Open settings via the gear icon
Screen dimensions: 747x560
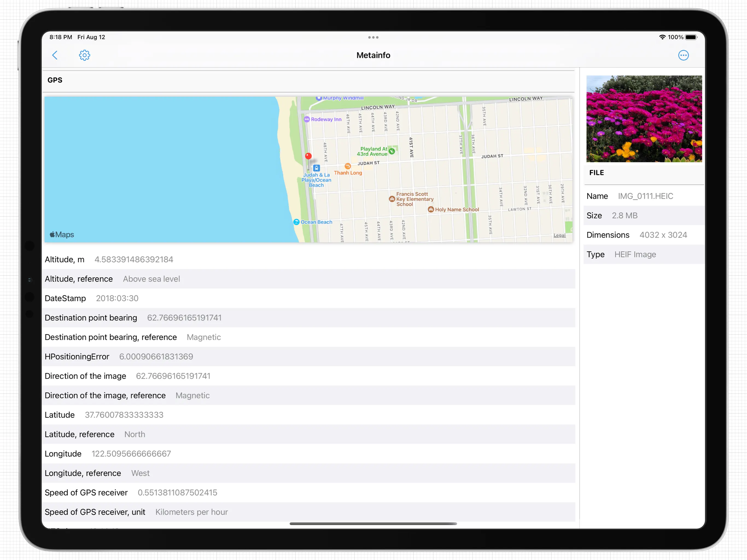pos(84,55)
